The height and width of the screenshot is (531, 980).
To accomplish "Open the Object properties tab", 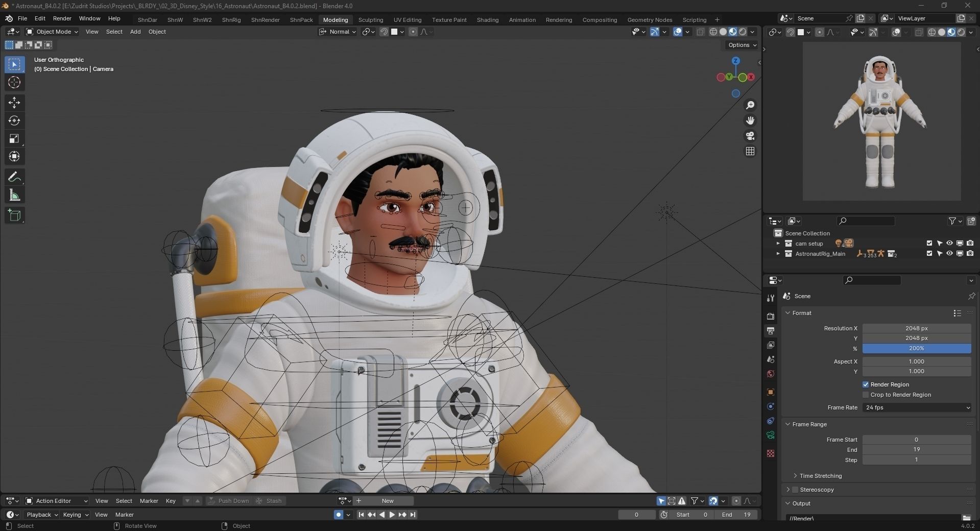I will (771, 392).
